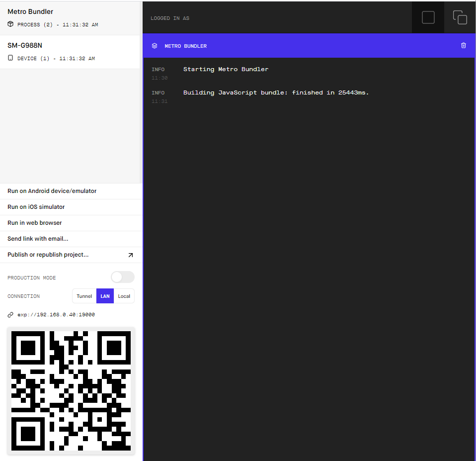Click the single-pane layout icon

pyautogui.click(x=428, y=17)
